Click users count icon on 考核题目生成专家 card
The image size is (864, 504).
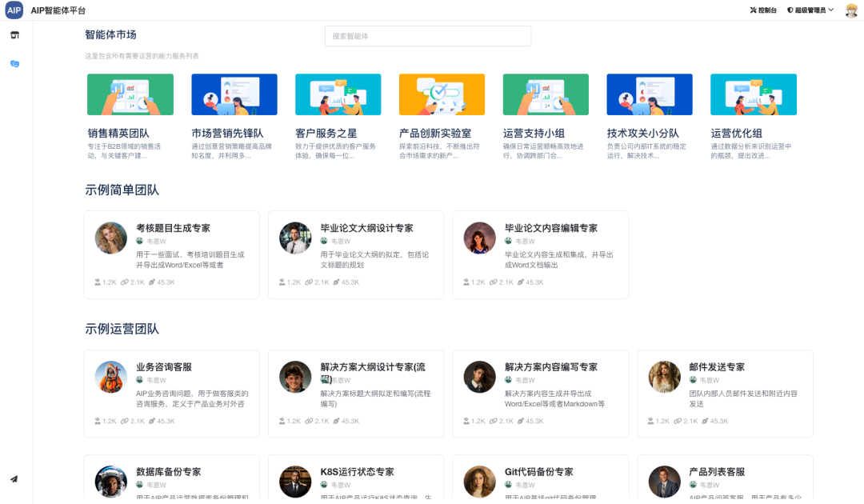click(98, 282)
